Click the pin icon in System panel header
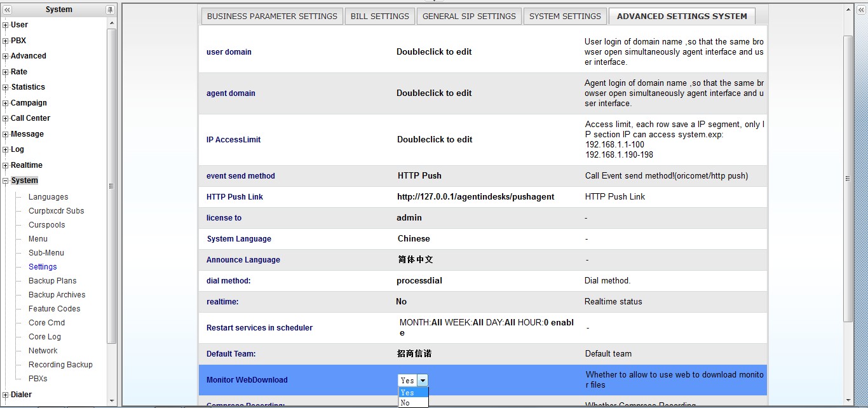 point(110,10)
